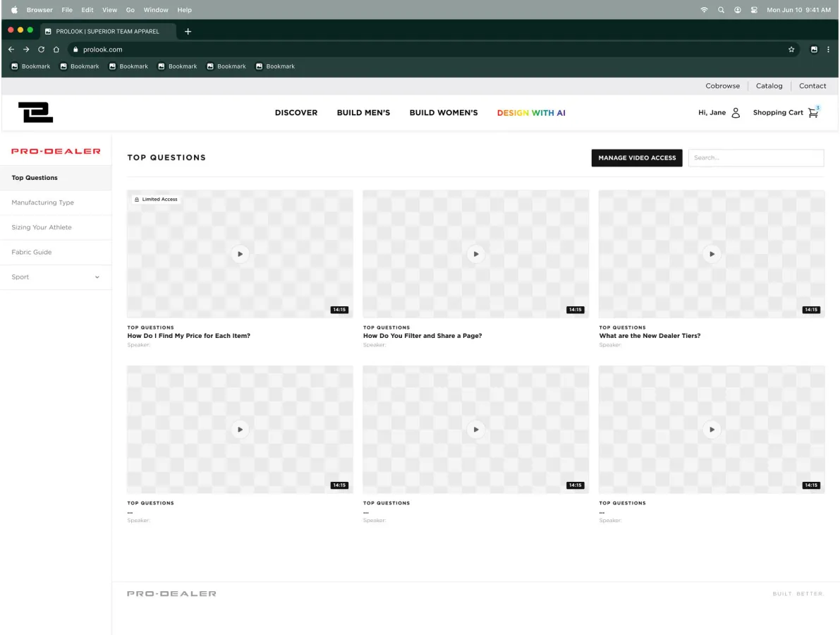Viewport: 840px width, 635px height.
Task: Open the Catalog link
Action: click(769, 86)
